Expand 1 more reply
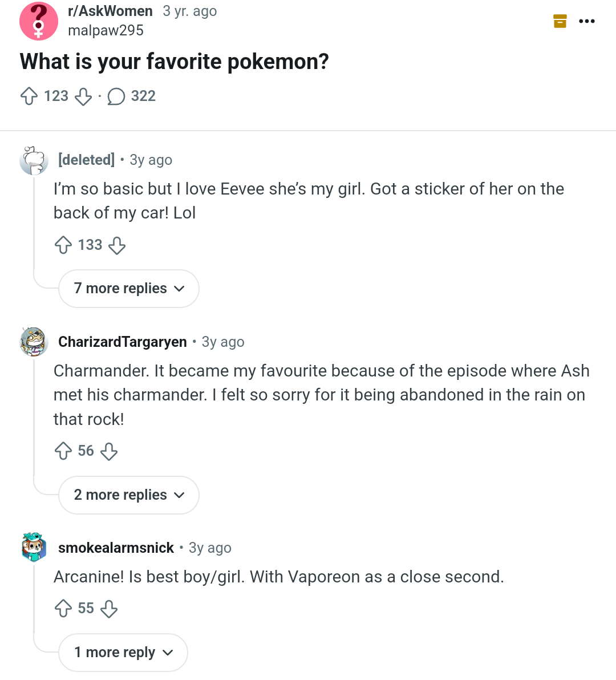The image size is (616, 680). 123,653
